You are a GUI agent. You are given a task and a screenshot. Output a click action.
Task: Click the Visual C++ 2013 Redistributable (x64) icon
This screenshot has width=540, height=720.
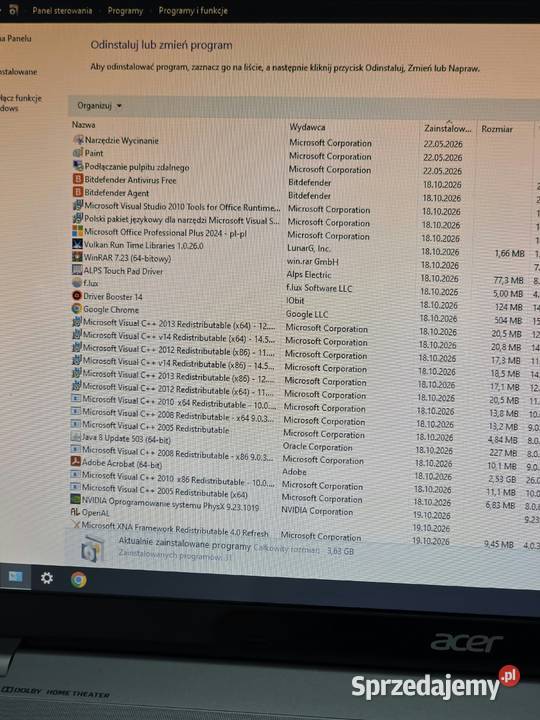[77, 321]
